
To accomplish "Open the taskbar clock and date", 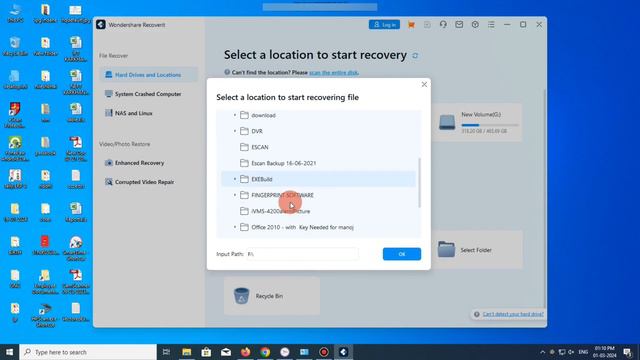I will tap(605, 352).
